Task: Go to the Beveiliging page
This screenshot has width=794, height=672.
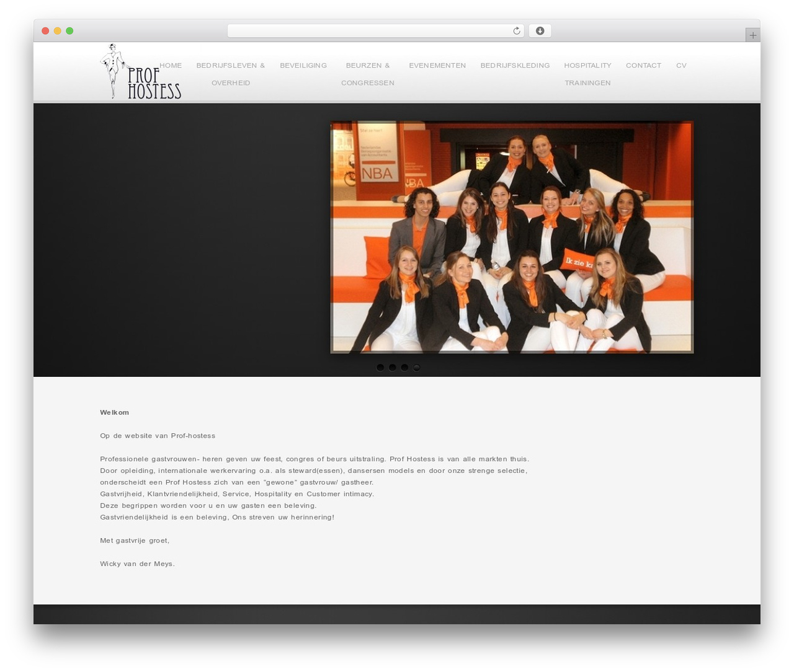Action: click(x=303, y=65)
